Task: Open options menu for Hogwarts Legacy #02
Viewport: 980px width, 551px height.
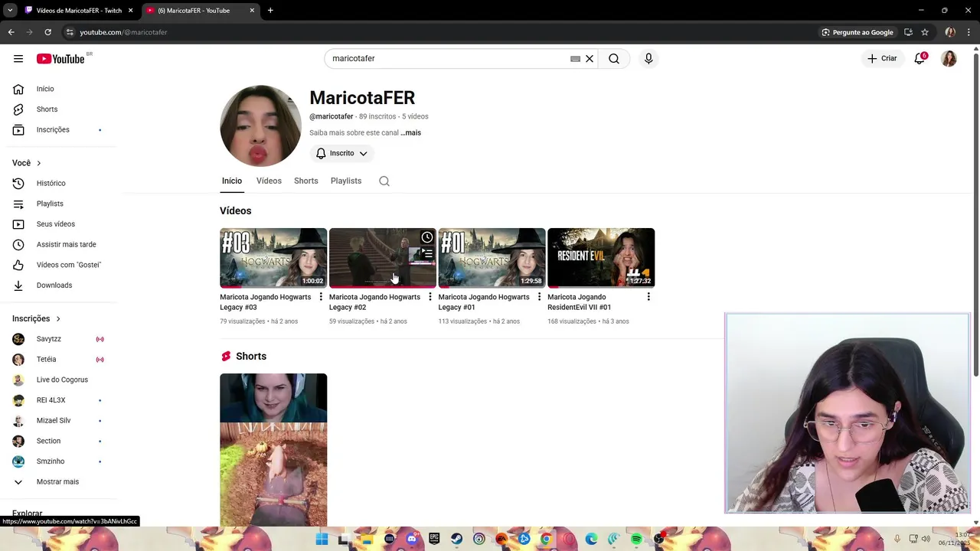Action: point(430,297)
